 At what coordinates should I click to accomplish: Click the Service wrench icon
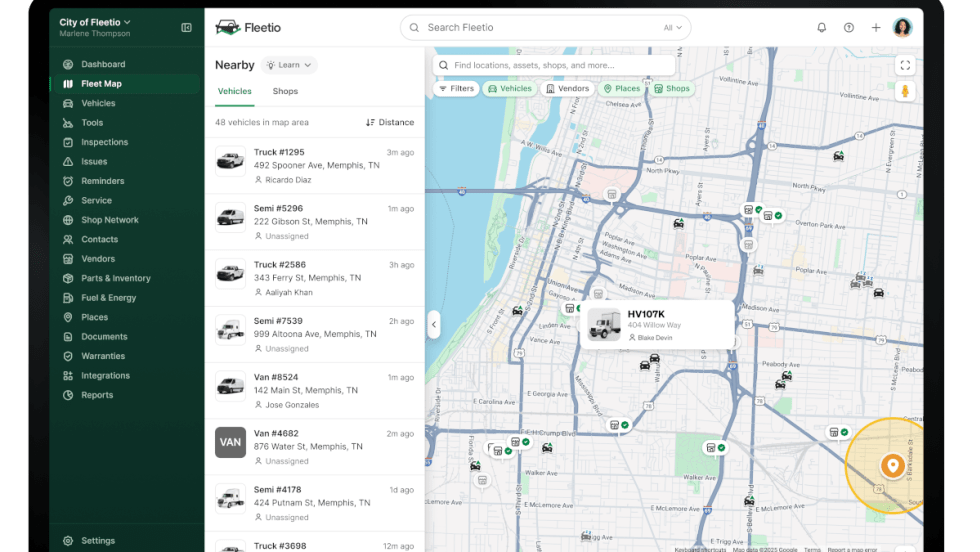68,200
